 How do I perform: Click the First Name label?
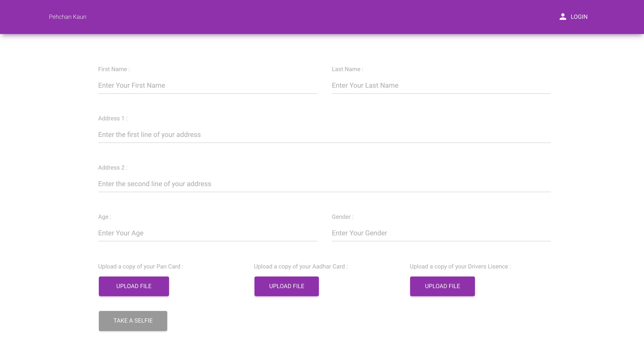point(114,69)
